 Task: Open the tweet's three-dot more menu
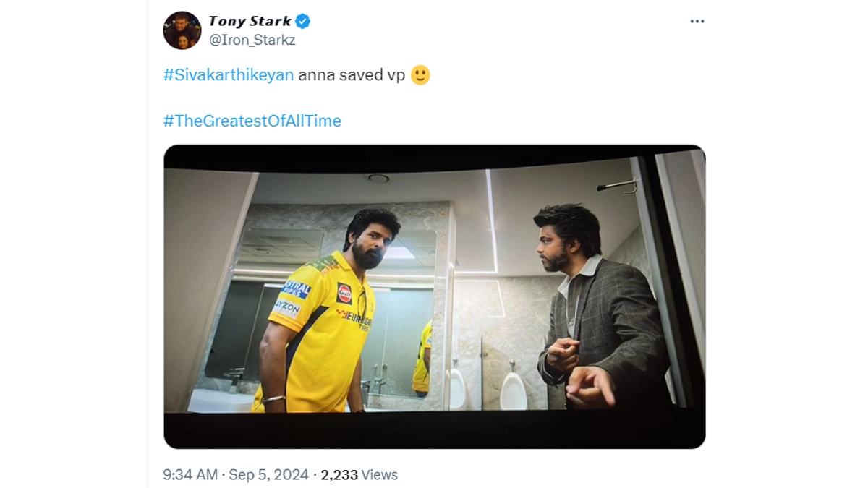pos(697,22)
